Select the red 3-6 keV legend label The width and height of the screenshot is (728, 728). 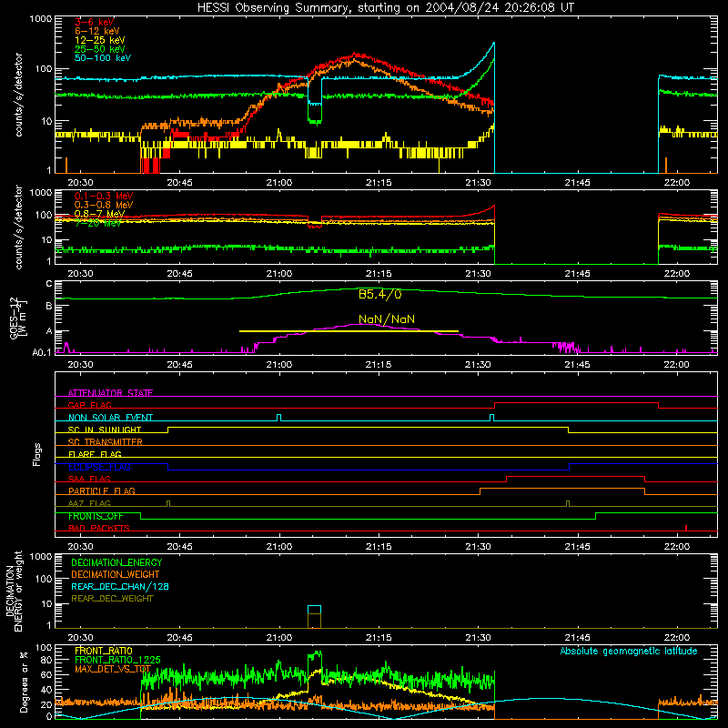click(x=95, y=22)
